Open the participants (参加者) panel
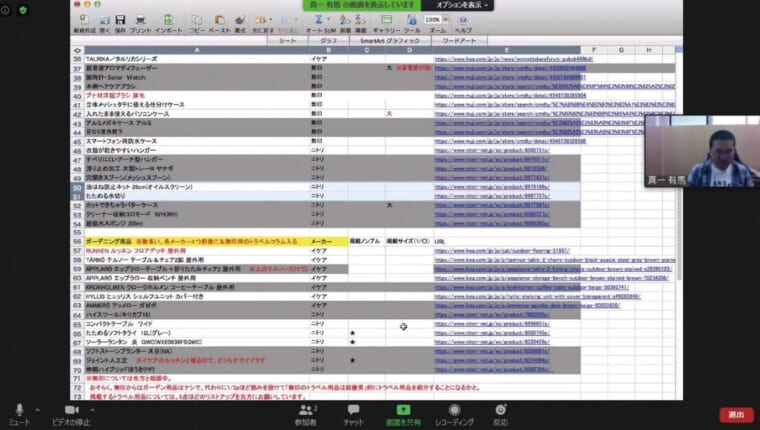The height and width of the screenshot is (430, 760). pyautogui.click(x=305, y=413)
